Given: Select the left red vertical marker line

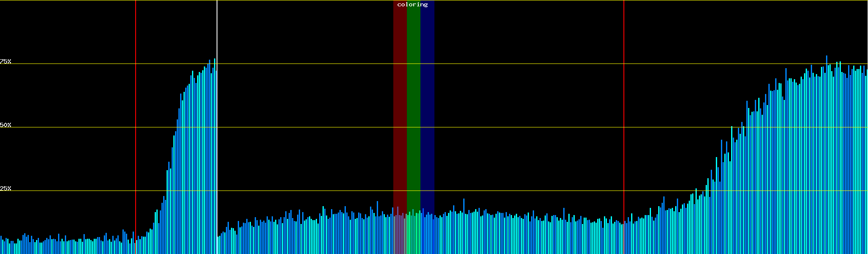Looking at the screenshot, I should (136, 106).
